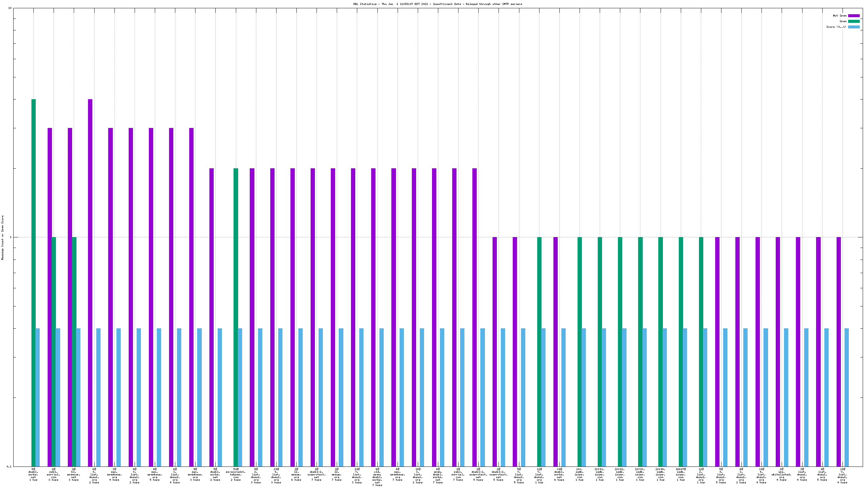
Task: Click the tallest purple bar for 0.list.dnswl.org 2 hops
Action: 90,282
